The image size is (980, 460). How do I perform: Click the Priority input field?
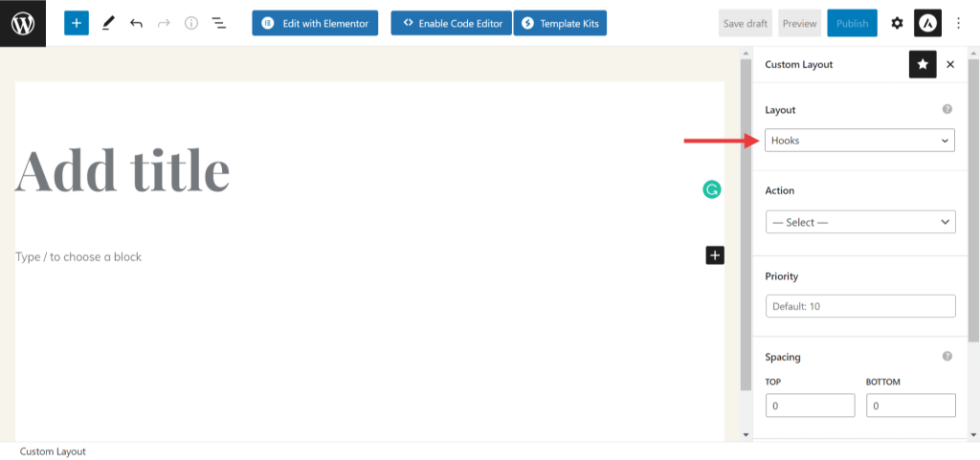click(860, 306)
